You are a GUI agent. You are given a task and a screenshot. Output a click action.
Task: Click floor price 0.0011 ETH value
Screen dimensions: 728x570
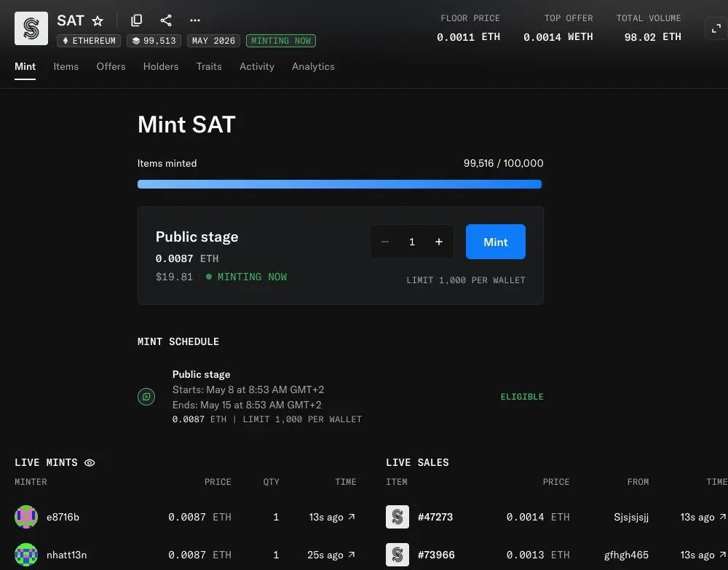[x=468, y=36]
